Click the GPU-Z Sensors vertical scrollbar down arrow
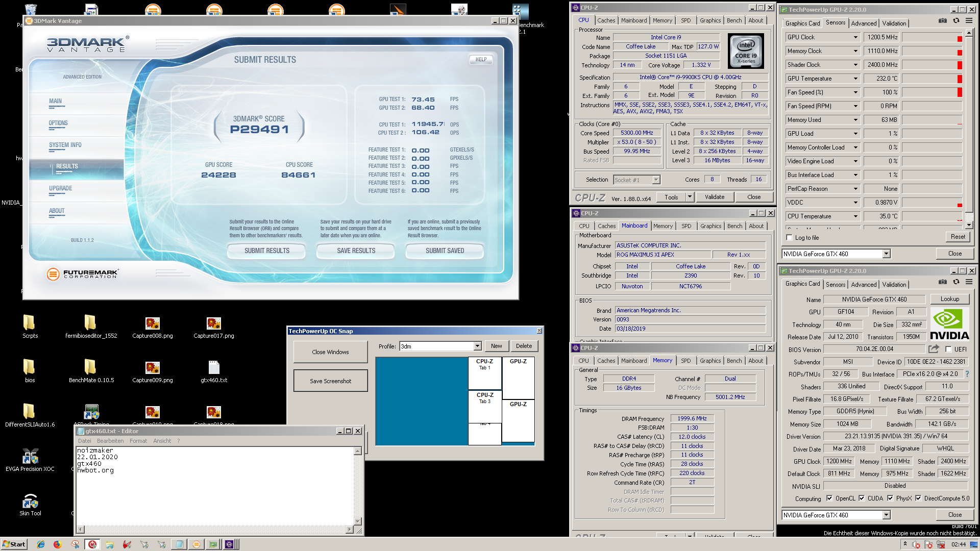 [969, 225]
